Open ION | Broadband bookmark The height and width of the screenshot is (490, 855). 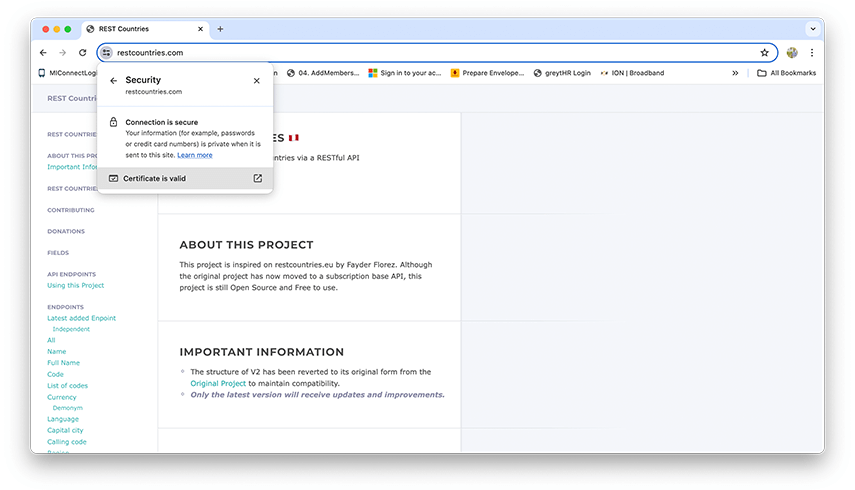[x=632, y=73]
